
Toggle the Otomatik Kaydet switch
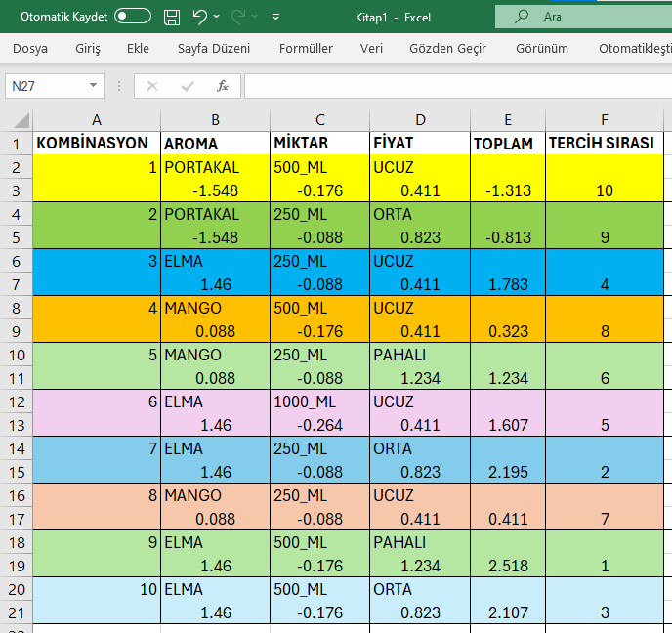pyautogui.click(x=133, y=17)
